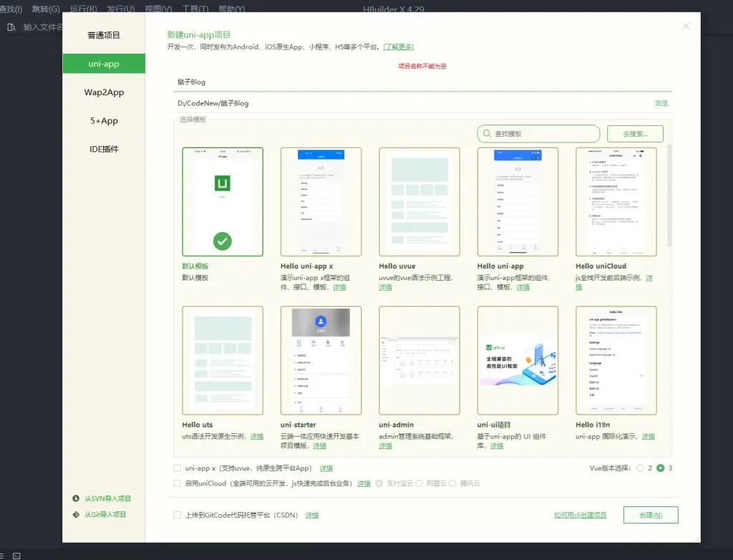
Task: Select the uni-starter template thumbnail
Action: click(x=321, y=360)
